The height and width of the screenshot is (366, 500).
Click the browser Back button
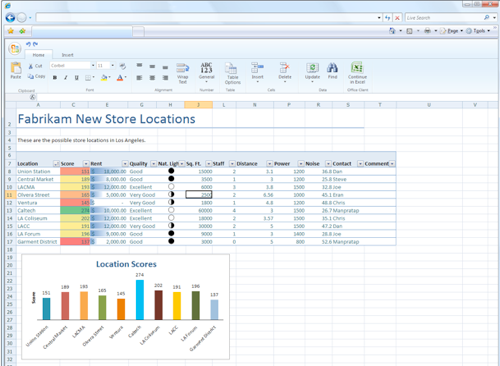(10, 17)
